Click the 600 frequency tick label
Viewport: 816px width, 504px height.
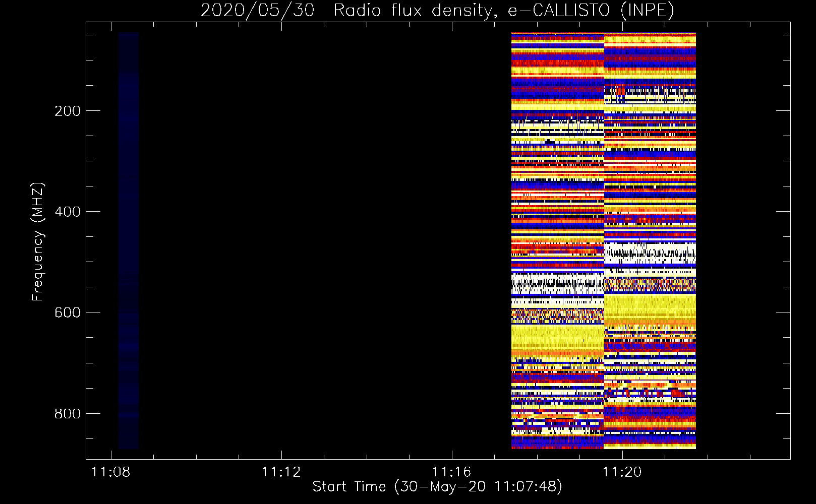pos(68,312)
